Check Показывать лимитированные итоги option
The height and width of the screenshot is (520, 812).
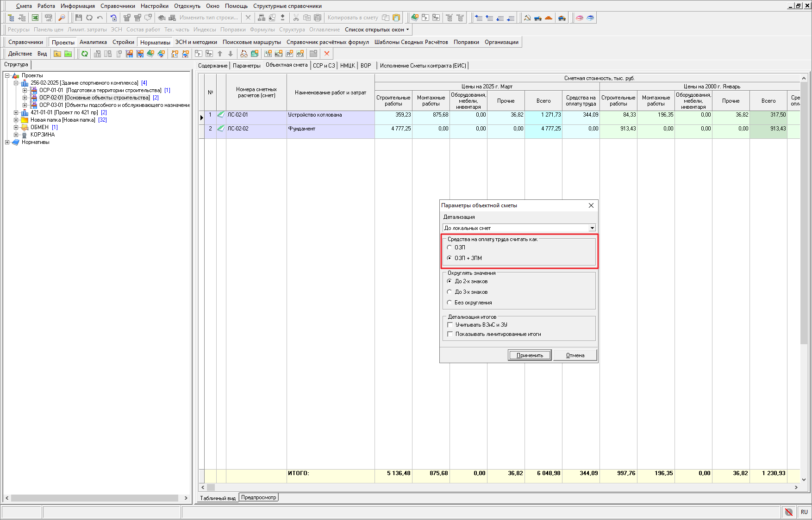pos(450,334)
